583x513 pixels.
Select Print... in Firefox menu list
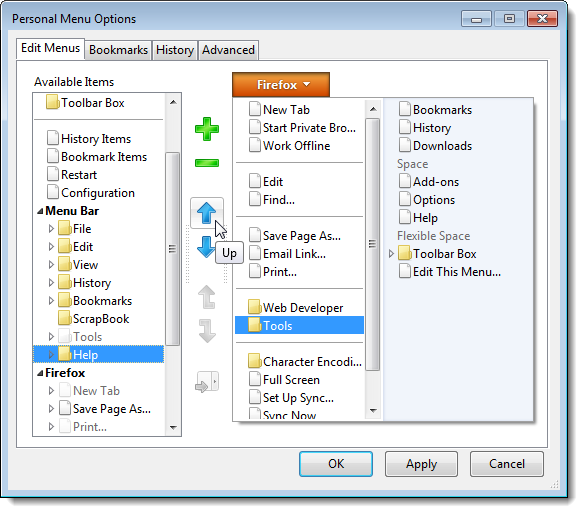[x=273, y=271]
